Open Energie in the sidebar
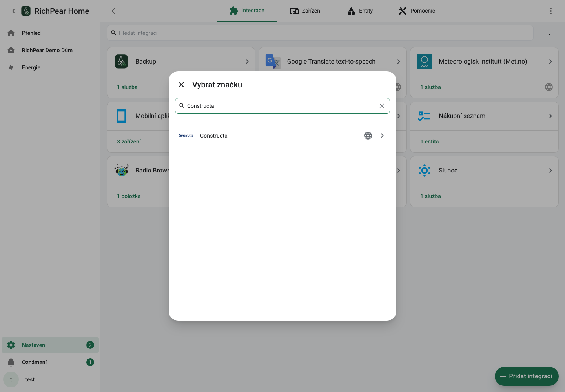The width and height of the screenshot is (565, 392). point(50,67)
